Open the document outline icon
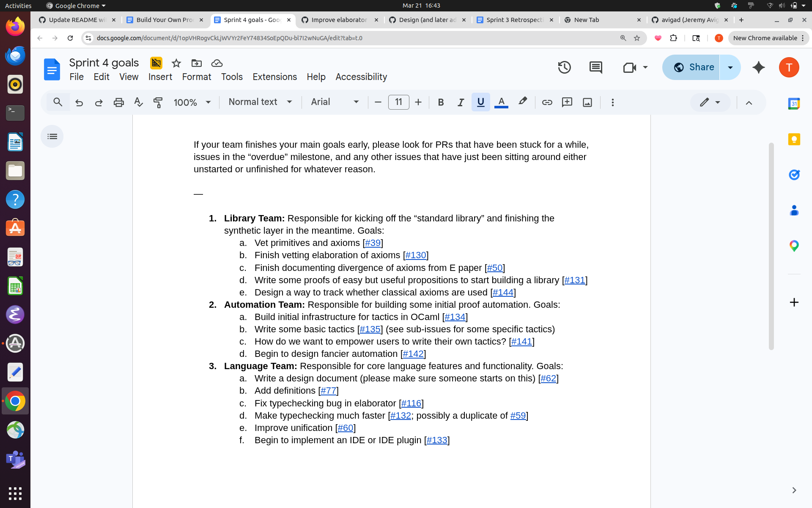 [x=52, y=136]
